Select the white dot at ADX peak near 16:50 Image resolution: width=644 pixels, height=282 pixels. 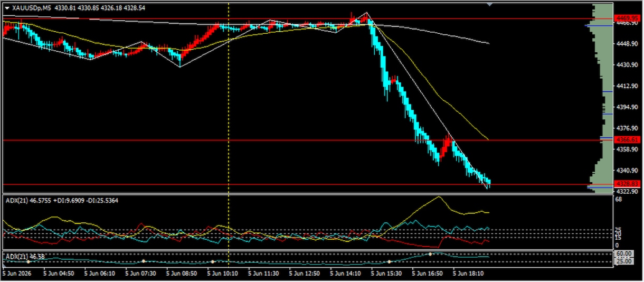point(430,254)
